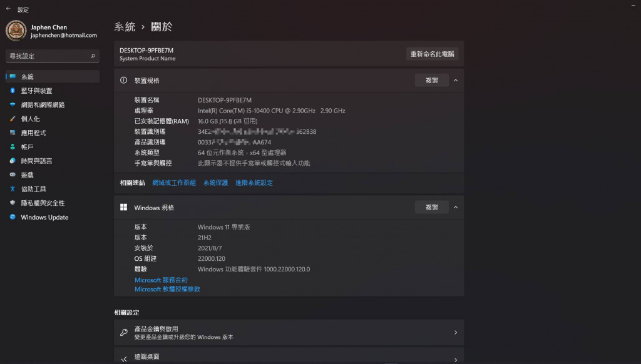Screen dimensions: 641x364
Task: Open 網域或工作群組 link
Action: click(x=174, y=183)
